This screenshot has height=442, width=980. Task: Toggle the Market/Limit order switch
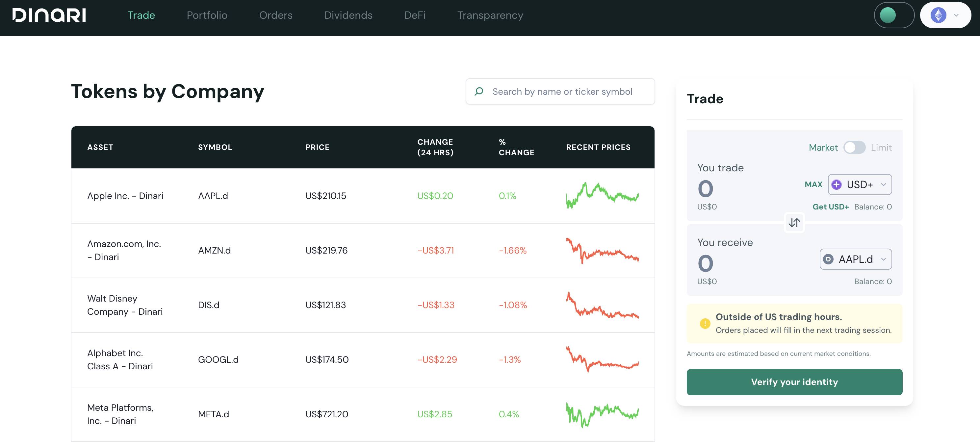[854, 147]
